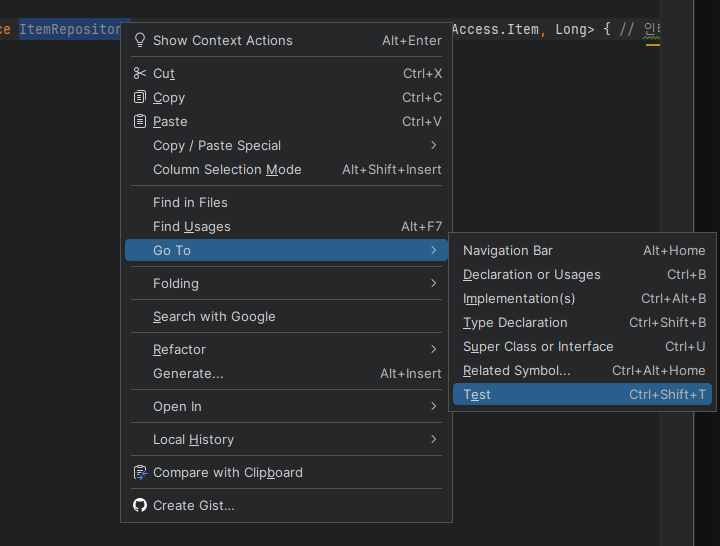
Task: Open Generate... menu entry
Action: point(188,373)
